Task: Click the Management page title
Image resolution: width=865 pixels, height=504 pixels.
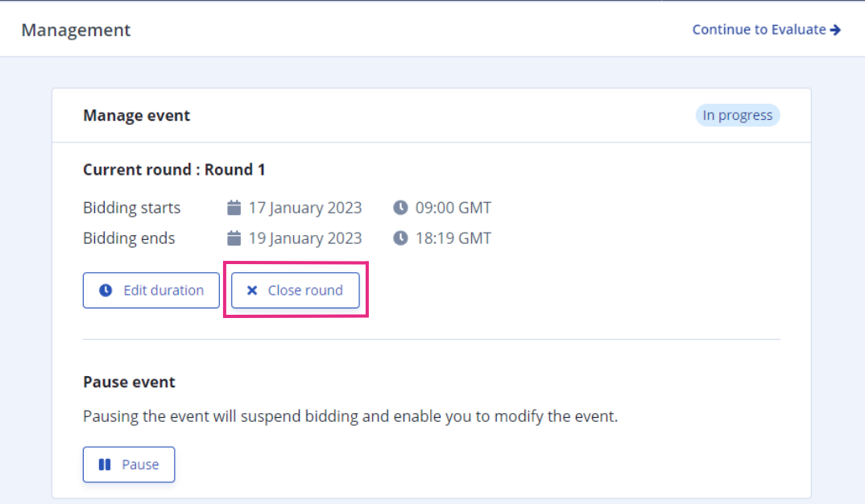Action: click(77, 30)
